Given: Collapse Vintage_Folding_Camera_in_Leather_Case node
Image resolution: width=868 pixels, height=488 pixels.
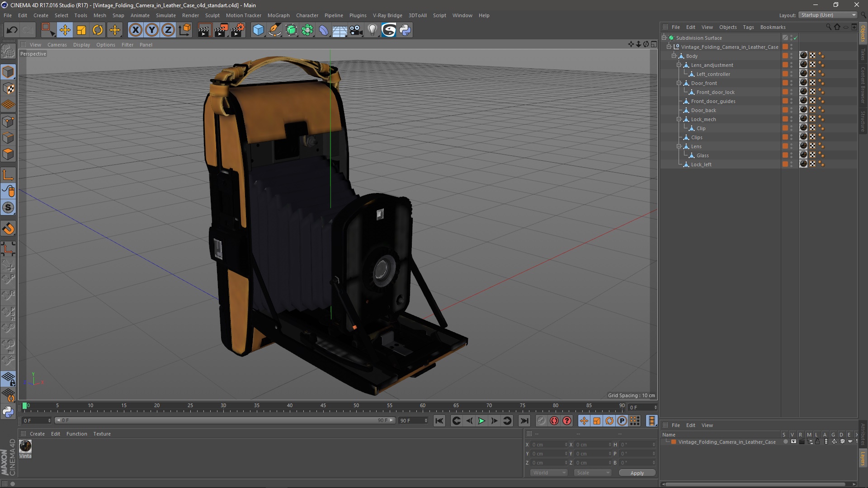Looking at the screenshot, I should coord(669,47).
